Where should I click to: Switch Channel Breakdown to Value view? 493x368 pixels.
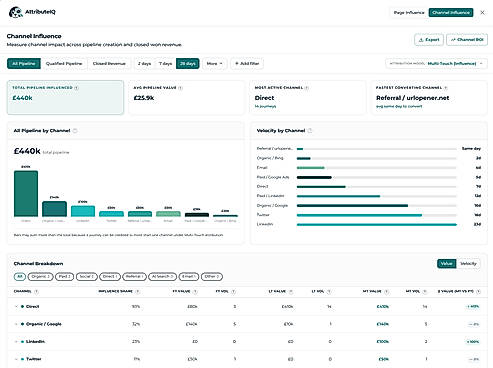(446, 264)
